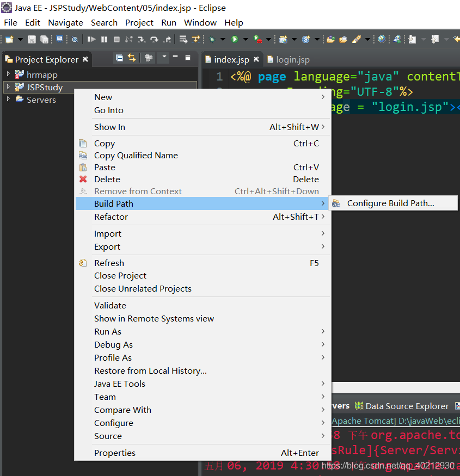The height and width of the screenshot is (476, 460).
Task: Click the green bug Debug icon
Action: 212,39
